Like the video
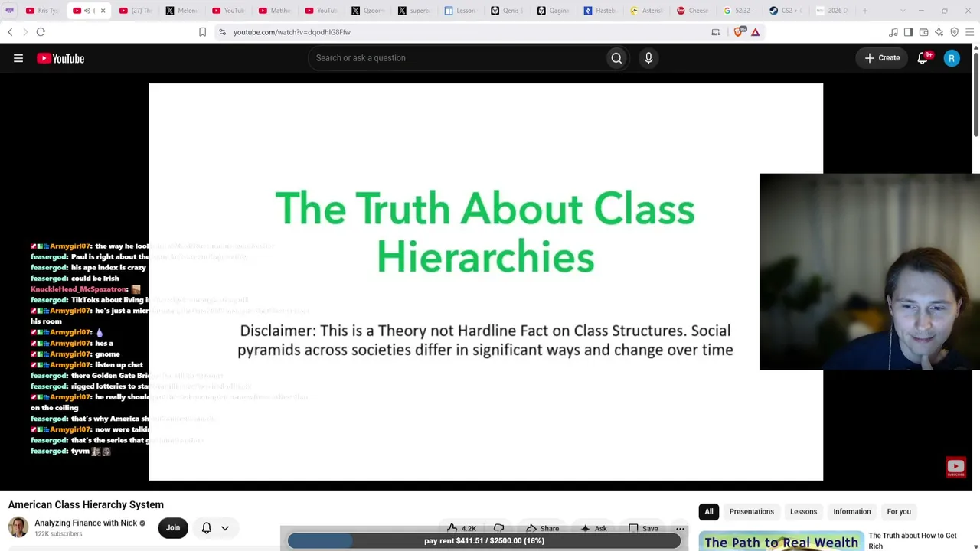The height and width of the screenshot is (551, 980). (x=462, y=528)
